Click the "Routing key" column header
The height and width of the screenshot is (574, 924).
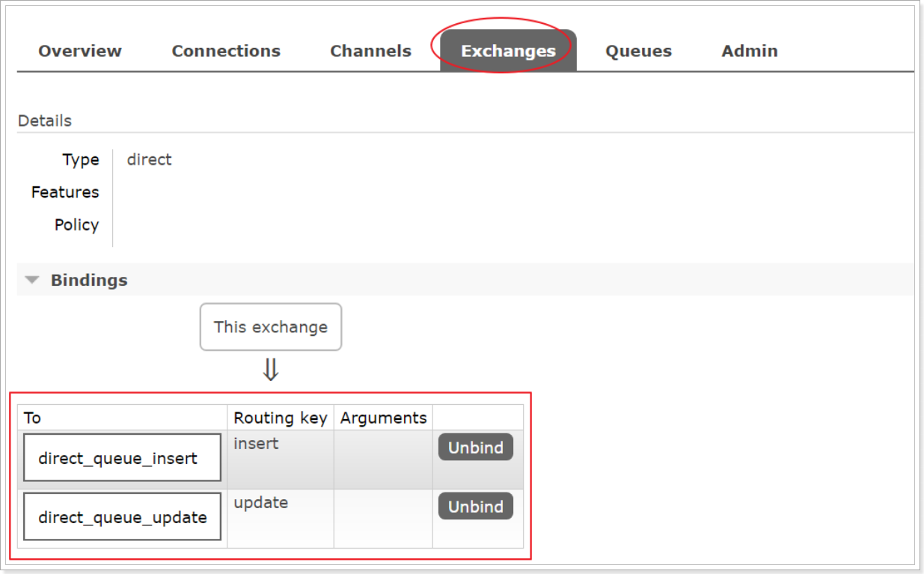coord(281,418)
